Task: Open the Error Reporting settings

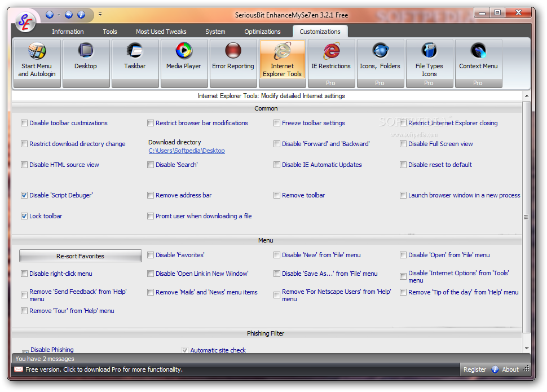Action: pyautogui.click(x=233, y=63)
